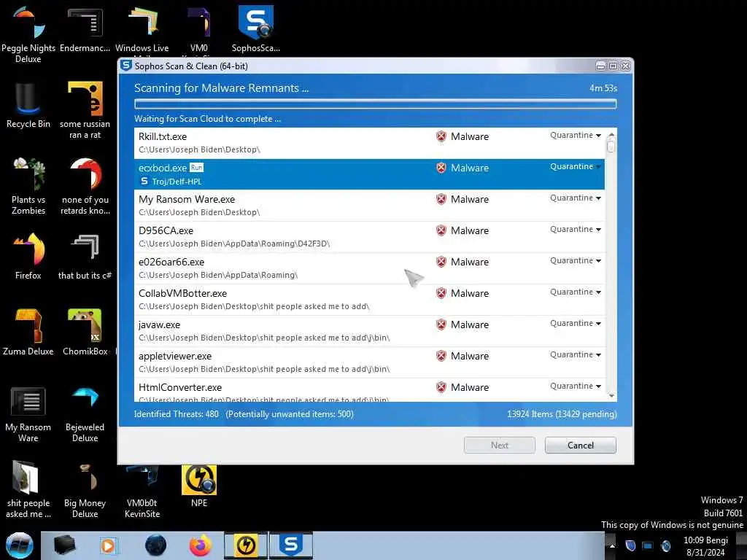Click the malware icon for ecxbod.exe
Image resolution: width=747 pixels, height=560 pixels.
tap(441, 168)
